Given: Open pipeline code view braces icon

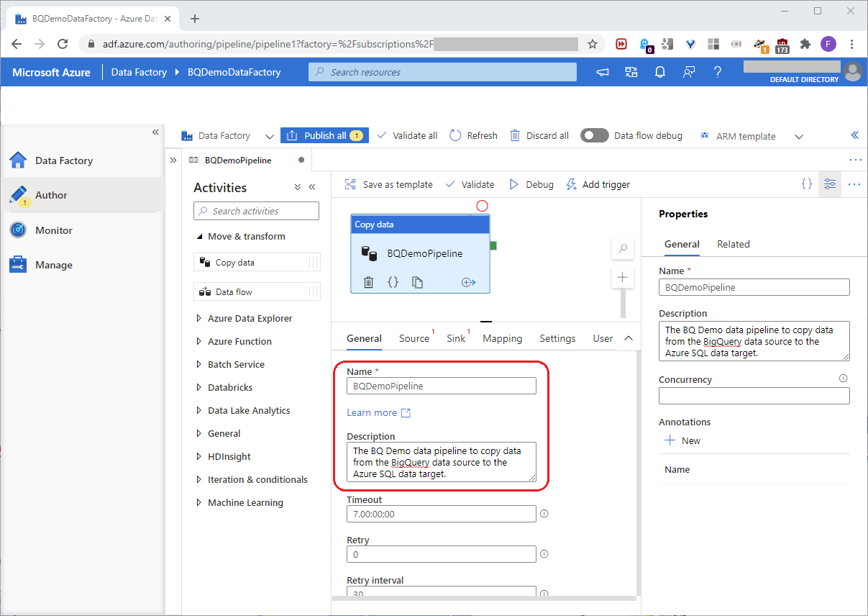Looking at the screenshot, I should pyautogui.click(x=806, y=184).
